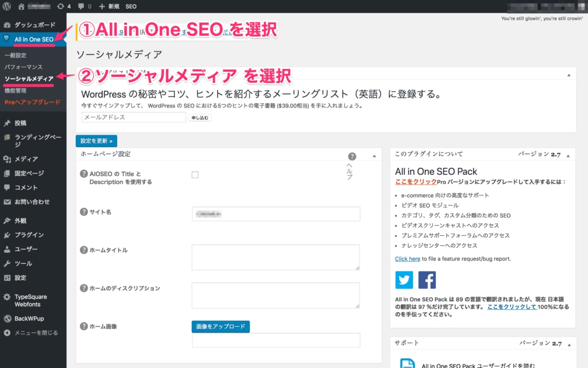This screenshot has height=368, width=588.
Task: Enable AIOSEO Title and Description checkbox
Action: click(x=195, y=175)
